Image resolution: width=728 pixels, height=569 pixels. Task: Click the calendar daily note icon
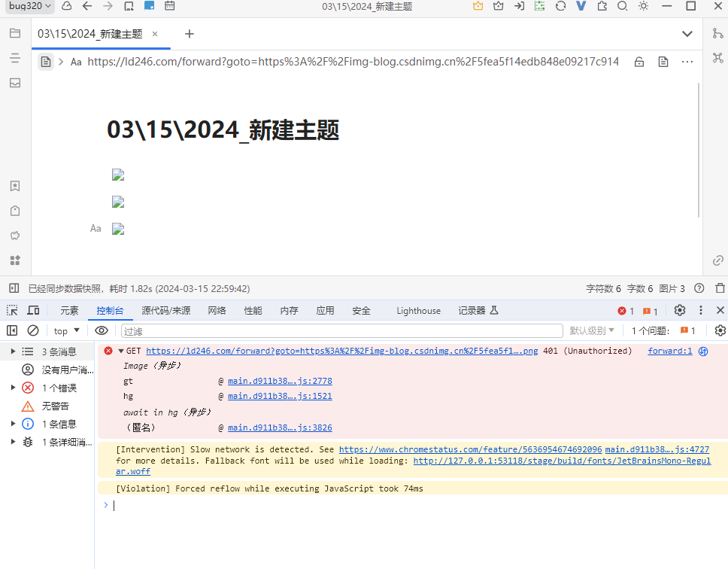(x=170, y=6)
